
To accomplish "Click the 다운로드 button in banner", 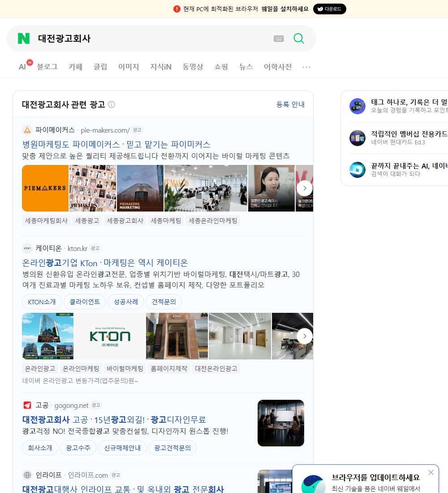I will (x=329, y=9).
